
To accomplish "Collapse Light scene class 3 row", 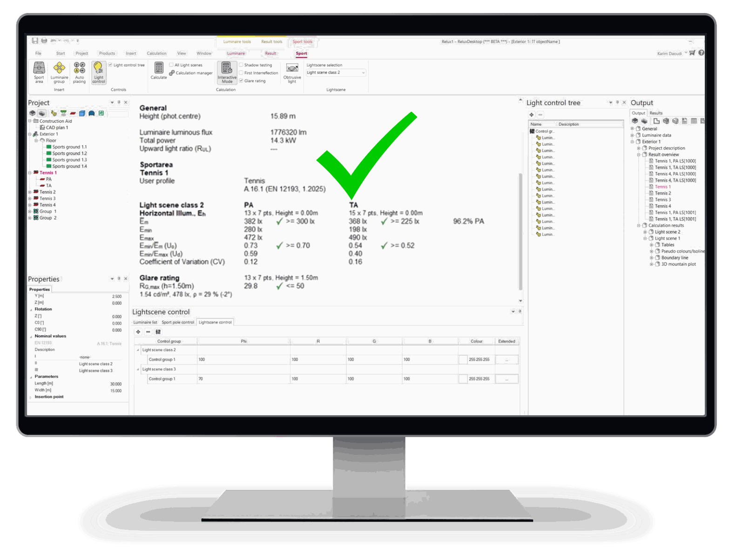I will [x=138, y=370].
